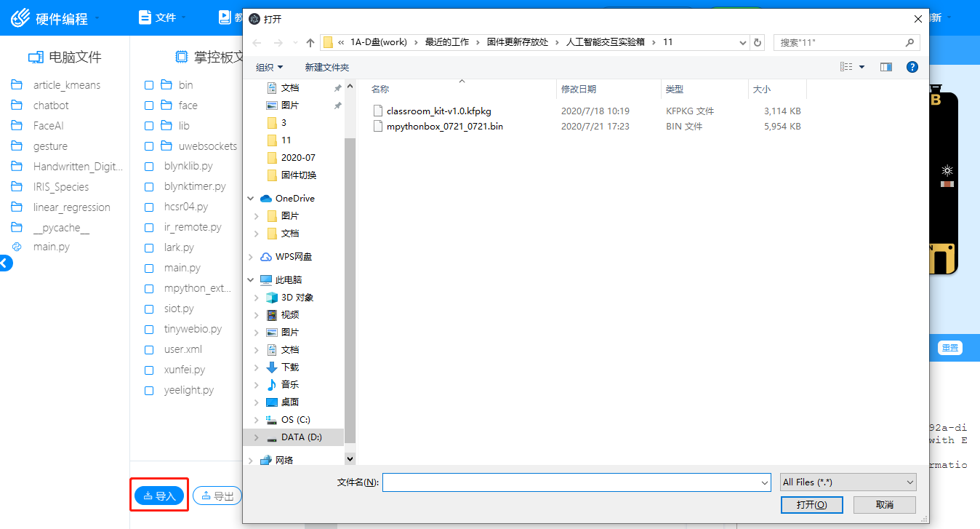Image resolution: width=980 pixels, height=529 pixels.
Task: Open help with the blue question icon
Action: [912, 67]
